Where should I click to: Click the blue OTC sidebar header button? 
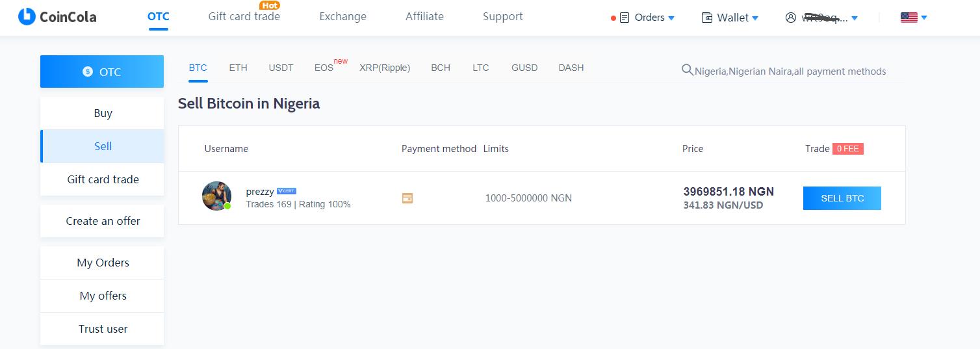pyautogui.click(x=102, y=71)
